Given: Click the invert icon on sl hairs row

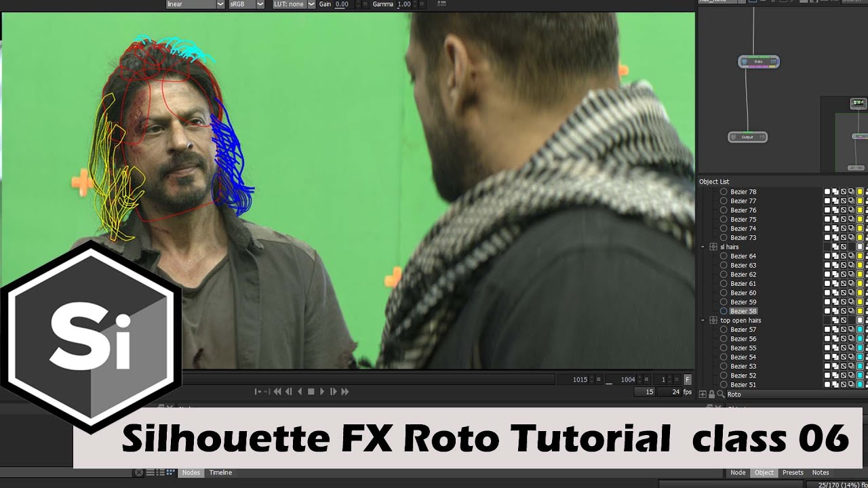Looking at the screenshot, I should 844,247.
